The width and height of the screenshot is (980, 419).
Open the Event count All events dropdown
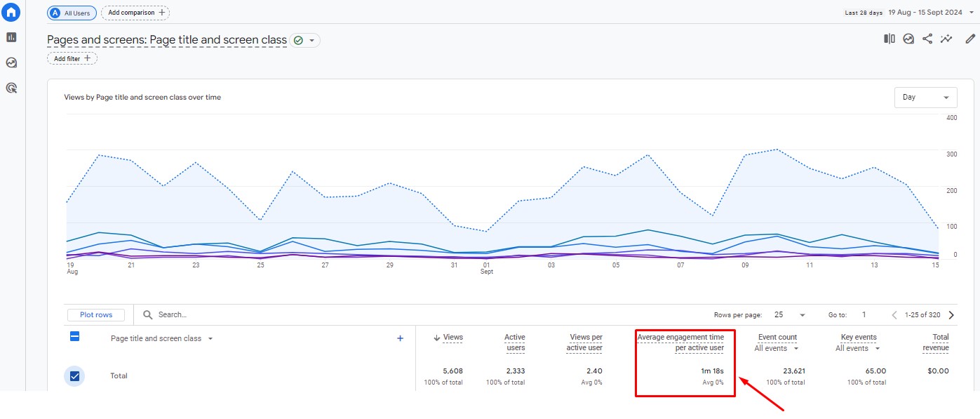pyautogui.click(x=775, y=348)
